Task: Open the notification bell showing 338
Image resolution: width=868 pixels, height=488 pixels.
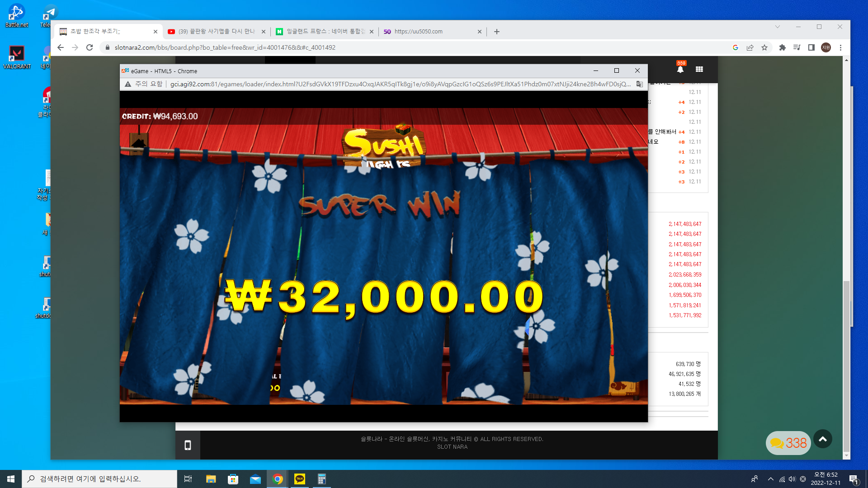Action: pyautogui.click(x=680, y=68)
